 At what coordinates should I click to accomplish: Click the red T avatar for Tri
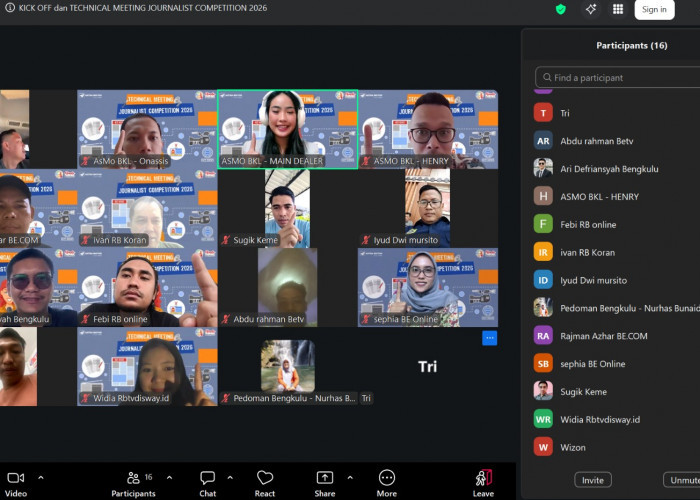[x=543, y=113]
